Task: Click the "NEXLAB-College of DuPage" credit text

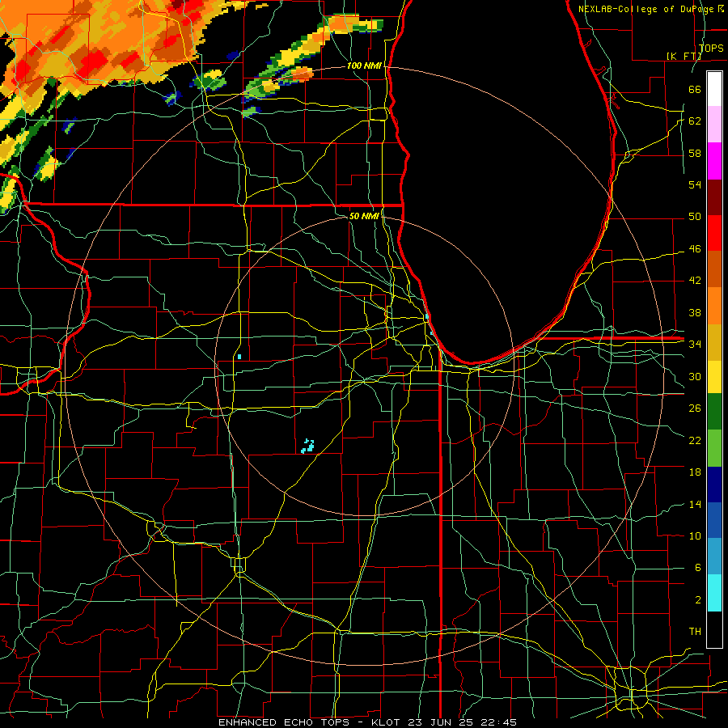Action: click(645, 9)
